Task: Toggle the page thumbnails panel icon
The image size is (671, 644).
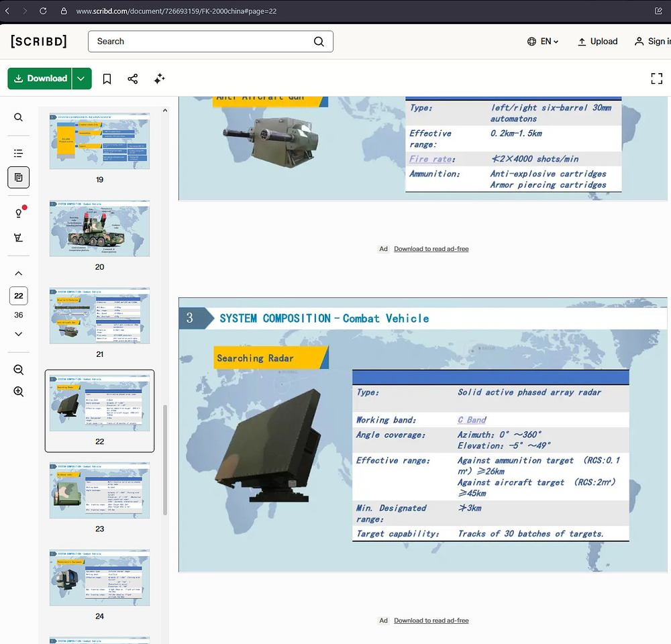Action: pos(18,178)
